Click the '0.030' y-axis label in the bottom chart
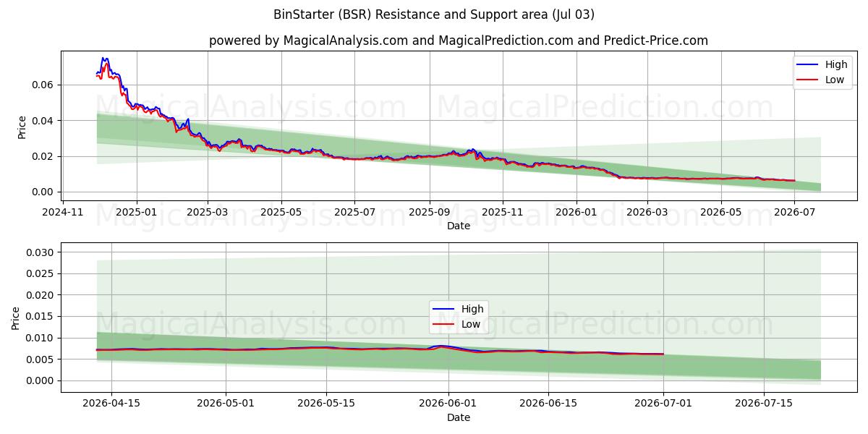 [x=41, y=252]
